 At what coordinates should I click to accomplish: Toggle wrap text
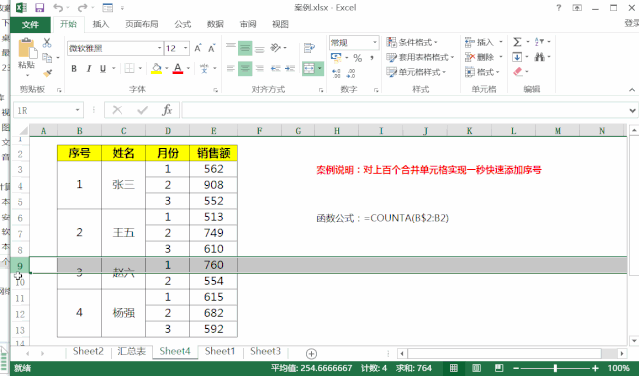309,48
